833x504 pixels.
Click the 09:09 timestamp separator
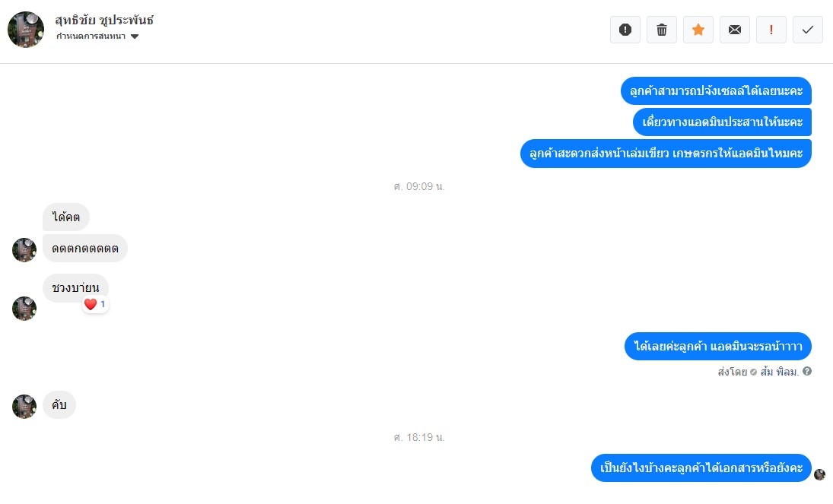pos(419,186)
